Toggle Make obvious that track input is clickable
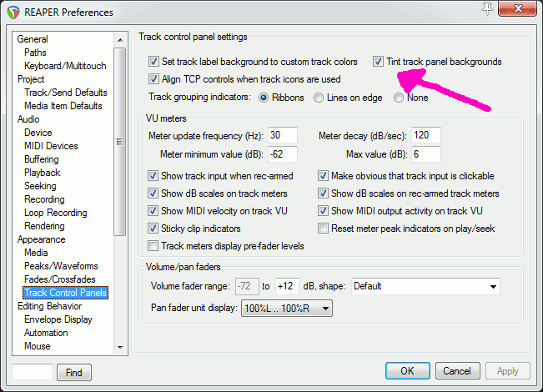This screenshot has width=543, height=392. [x=323, y=176]
